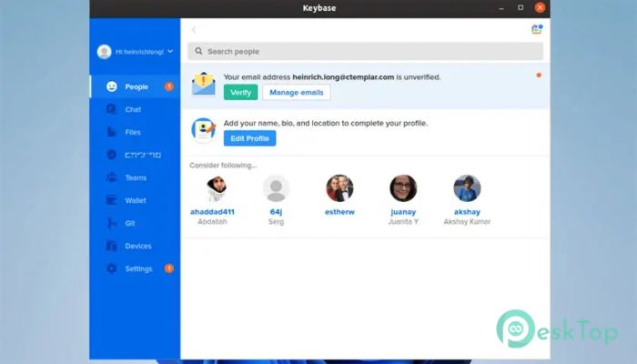Open ahaddad411's avatar
The image size is (637, 364).
[216, 188]
